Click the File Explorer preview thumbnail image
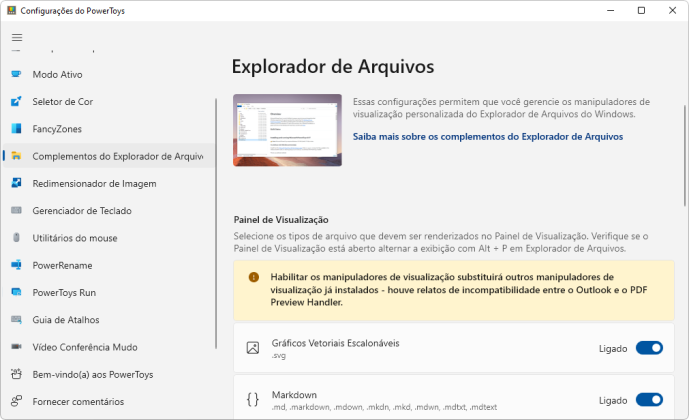Viewport: 689px width, 420px height. coord(287,130)
